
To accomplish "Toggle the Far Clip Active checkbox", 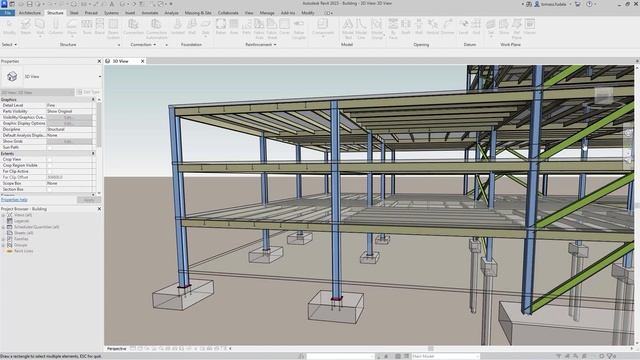I will pos(49,171).
